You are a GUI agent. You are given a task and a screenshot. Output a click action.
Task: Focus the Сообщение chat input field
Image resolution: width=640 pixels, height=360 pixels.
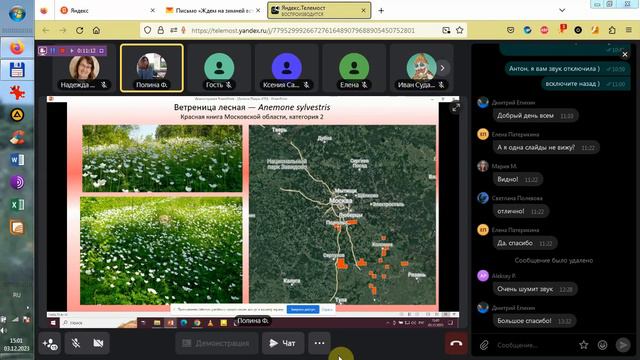[x=533, y=345]
